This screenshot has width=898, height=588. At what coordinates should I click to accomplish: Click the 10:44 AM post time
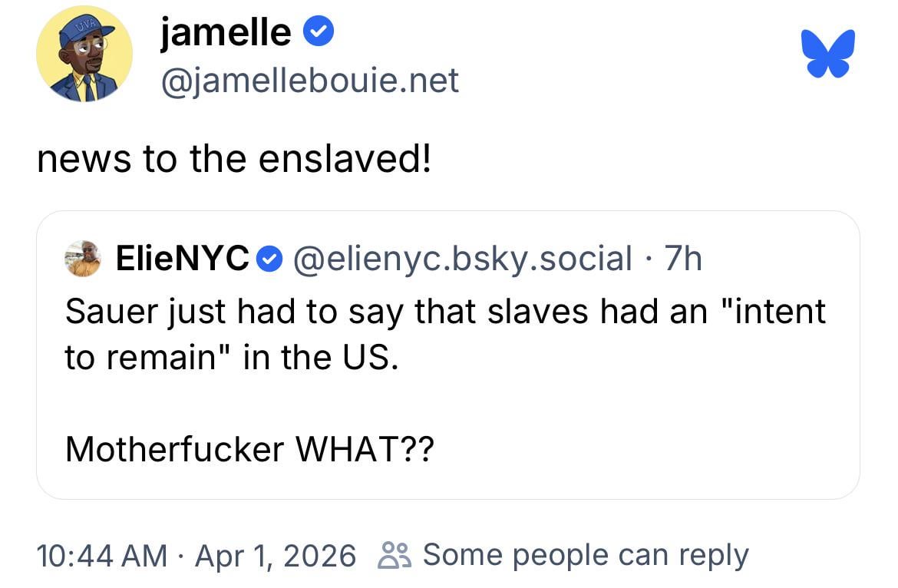(101, 554)
